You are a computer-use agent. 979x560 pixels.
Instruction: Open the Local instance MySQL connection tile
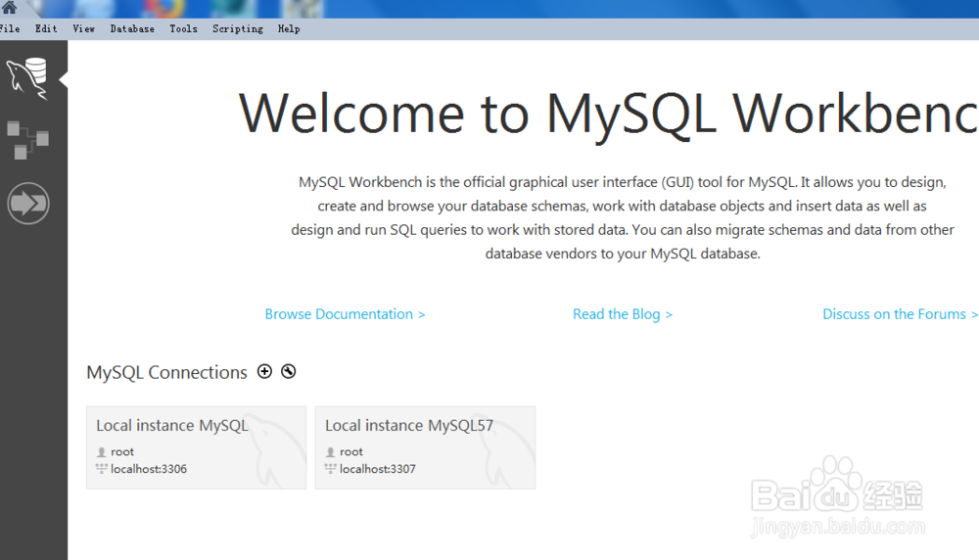[x=196, y=447]
